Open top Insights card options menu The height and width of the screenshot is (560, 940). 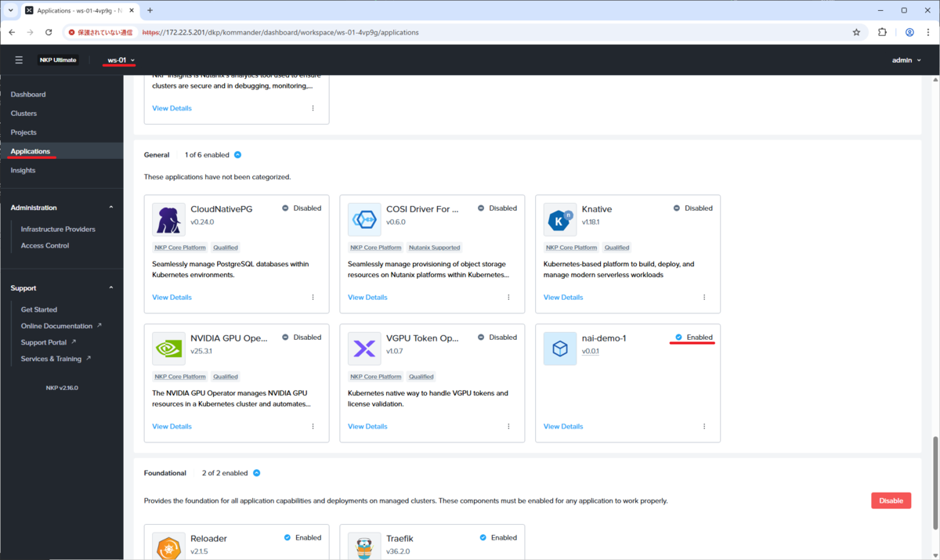[x=313, y=108]
